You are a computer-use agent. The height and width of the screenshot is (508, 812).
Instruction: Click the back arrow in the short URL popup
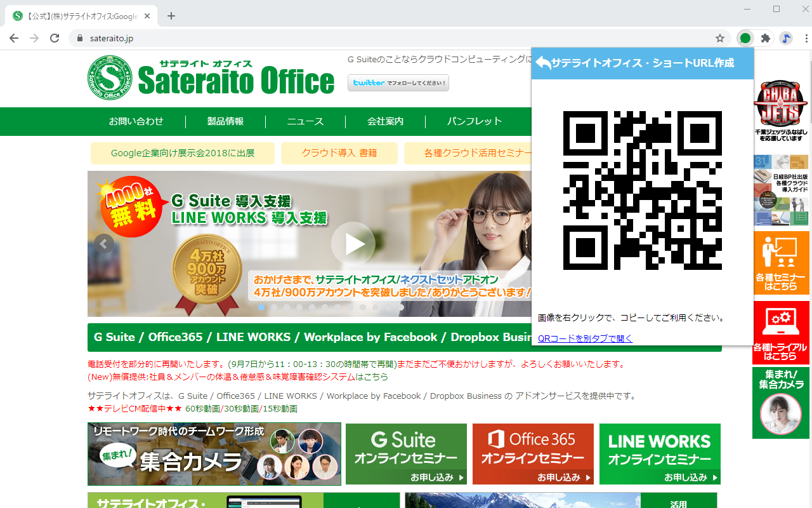(543, 63)
